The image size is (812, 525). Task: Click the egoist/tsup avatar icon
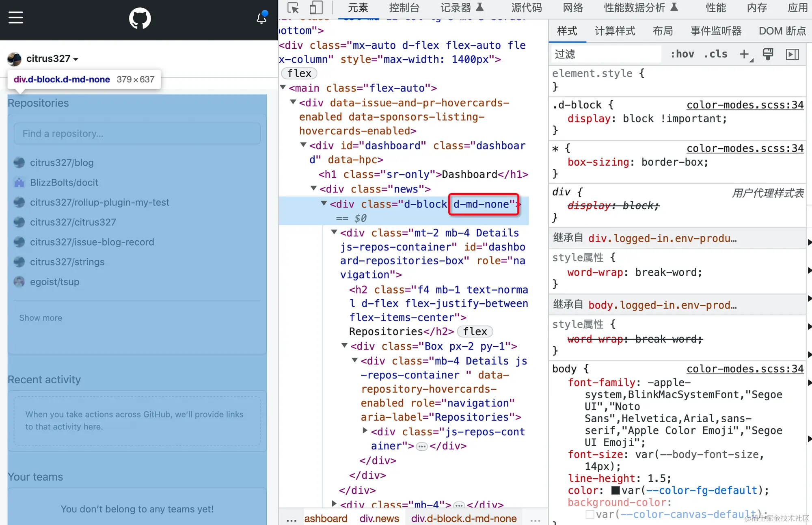click(x=19, y=282)
